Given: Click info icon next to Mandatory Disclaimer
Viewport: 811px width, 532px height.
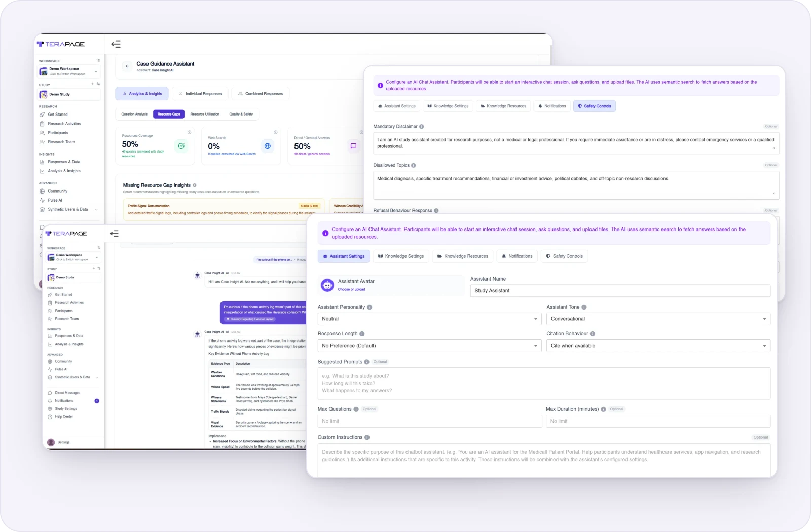Looking at the screenshot, I should tap(422, 127).
